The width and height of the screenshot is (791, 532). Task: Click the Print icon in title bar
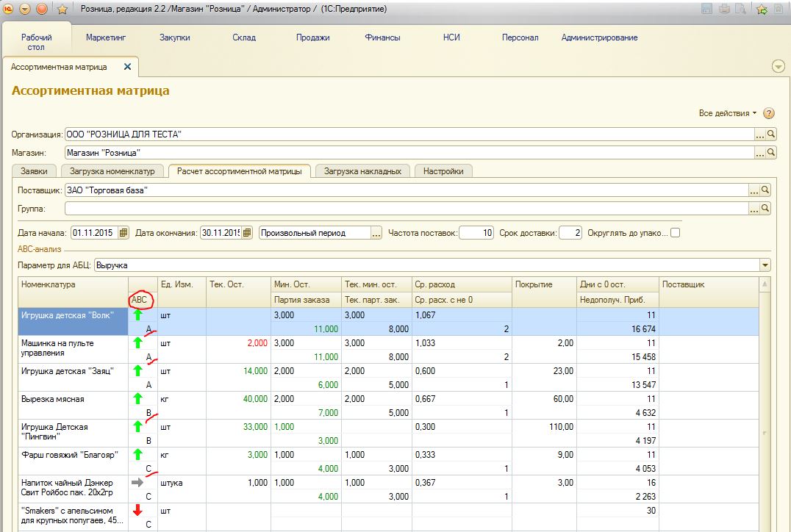(x=724, y=9)
